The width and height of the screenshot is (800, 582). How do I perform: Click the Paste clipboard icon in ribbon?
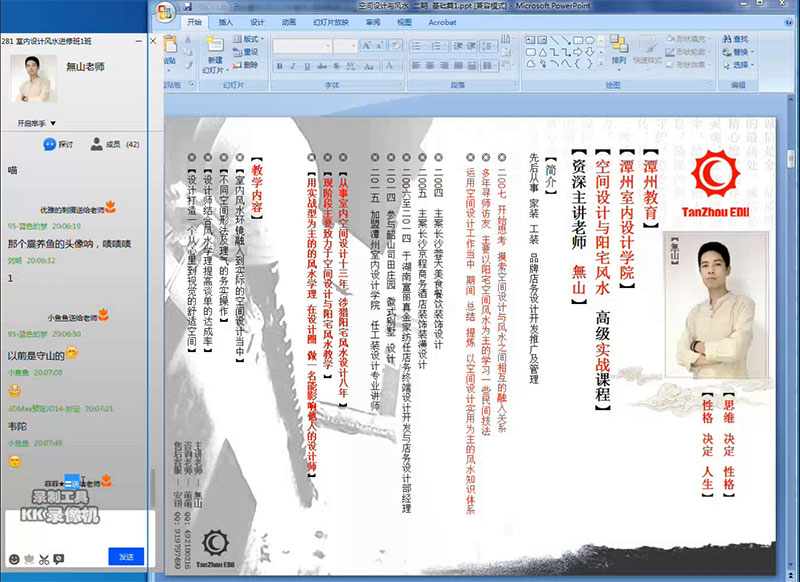(x=170, y=46)
